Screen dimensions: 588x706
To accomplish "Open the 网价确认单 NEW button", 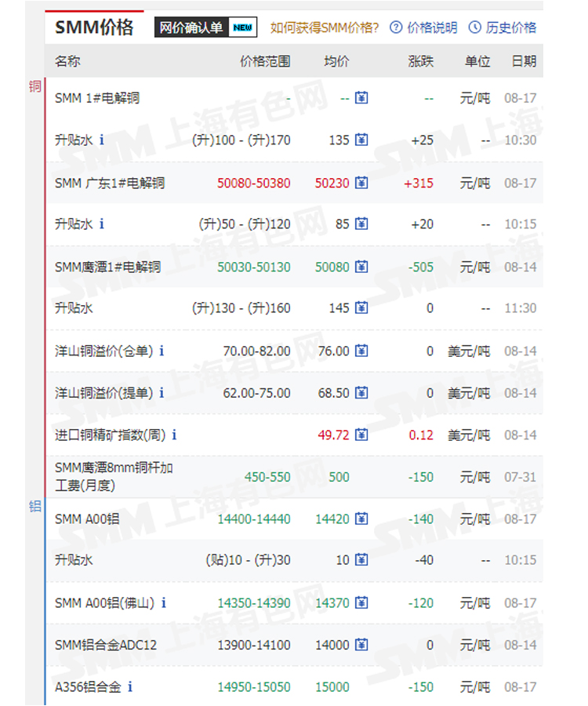I will (x=205, y=27).
